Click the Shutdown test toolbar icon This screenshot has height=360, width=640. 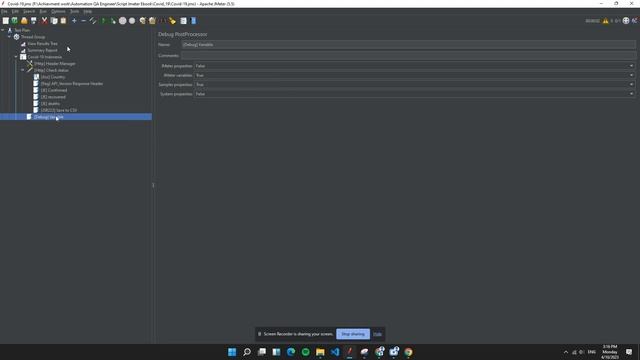[x=132, y=21]
